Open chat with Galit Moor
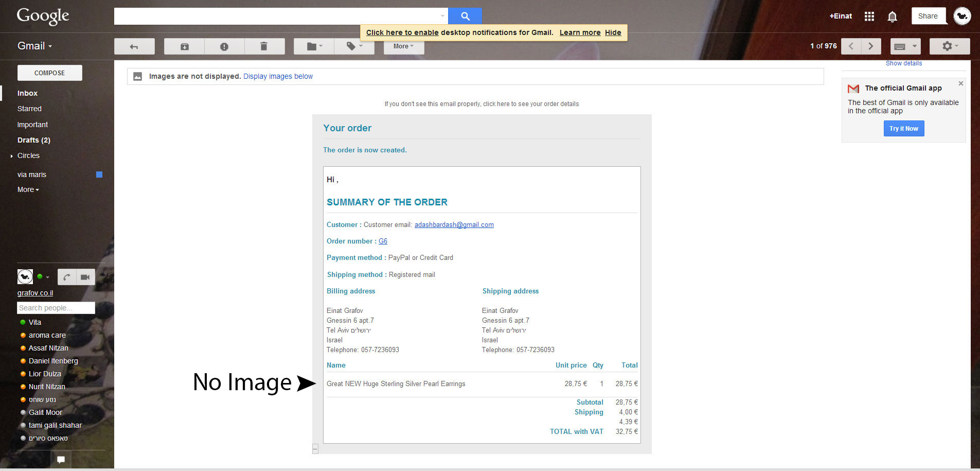The height and width of the screenshot is (471, 980). click(x=45, y=412)
